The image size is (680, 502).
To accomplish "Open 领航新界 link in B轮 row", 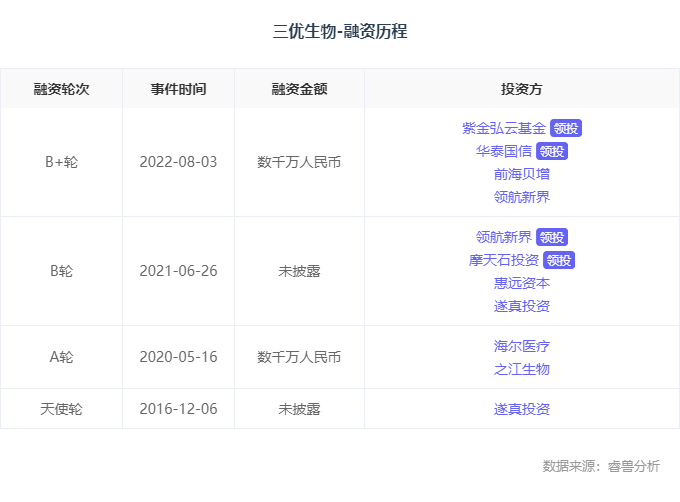I will (504, 237).
